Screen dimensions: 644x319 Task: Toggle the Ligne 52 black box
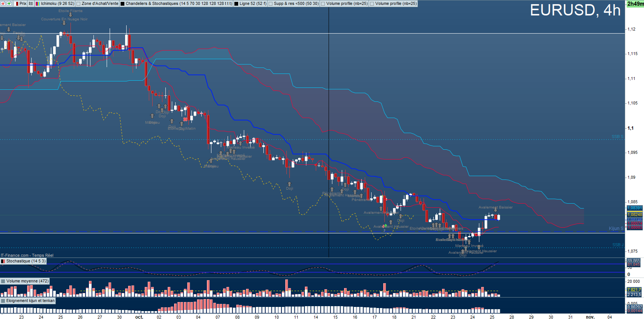pyautogui.click(x=236, y=4)
